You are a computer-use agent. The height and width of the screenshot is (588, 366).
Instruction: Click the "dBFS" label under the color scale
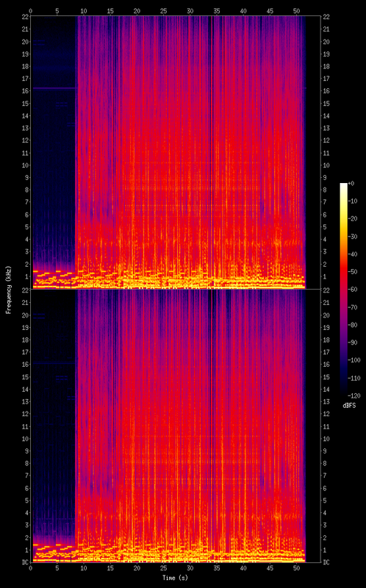[x=348, y=406]
